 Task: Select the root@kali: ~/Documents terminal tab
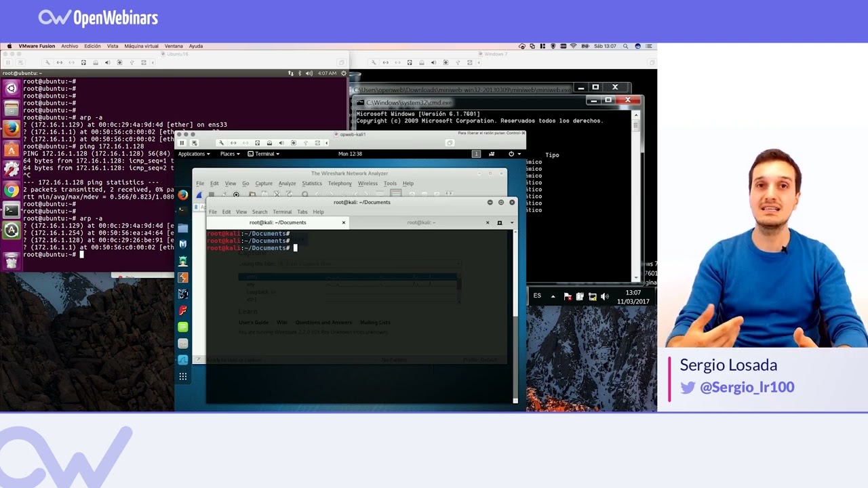[x=278, y=222]
